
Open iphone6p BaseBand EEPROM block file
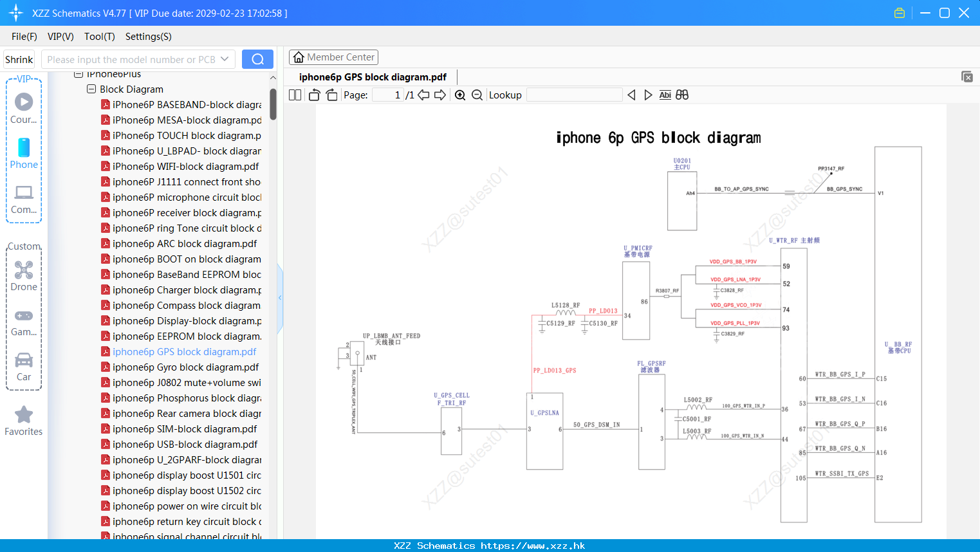[x=181, y=275]
